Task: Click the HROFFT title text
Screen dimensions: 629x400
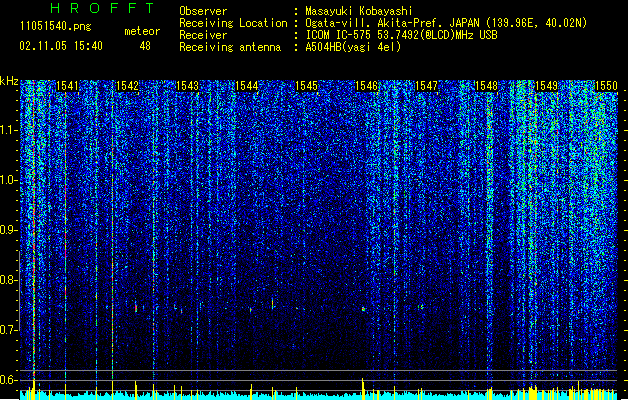Action: pyautogui.click(x=103, y=8)
